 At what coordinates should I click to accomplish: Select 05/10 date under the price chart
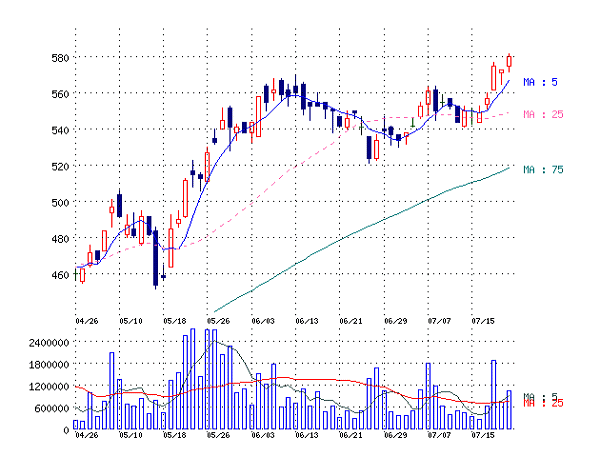click(x=131, y=321)
